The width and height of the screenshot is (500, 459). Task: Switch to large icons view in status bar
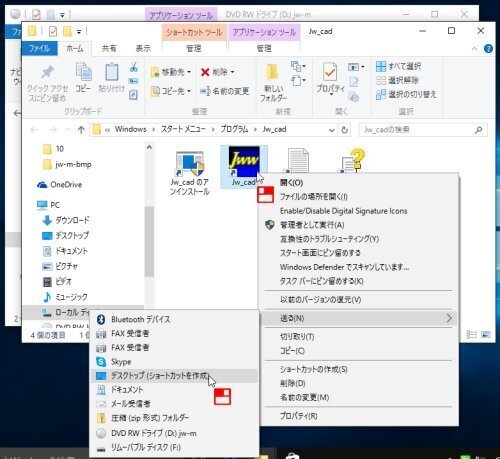point(486,334)
